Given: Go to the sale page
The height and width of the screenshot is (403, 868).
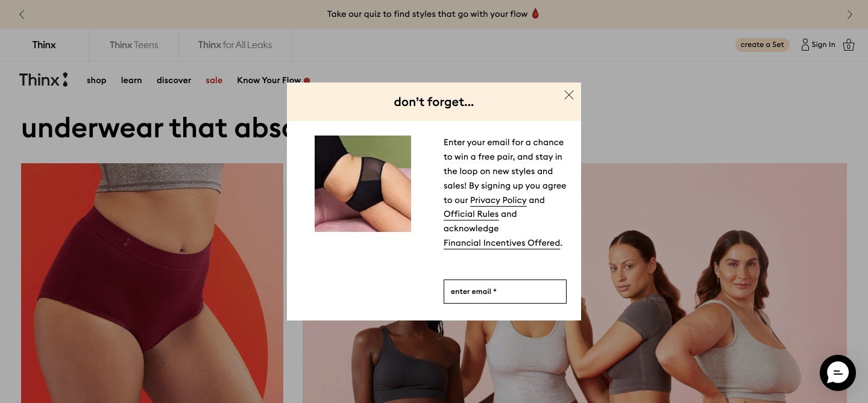Looking at the screenshot, I should point(214,80).
